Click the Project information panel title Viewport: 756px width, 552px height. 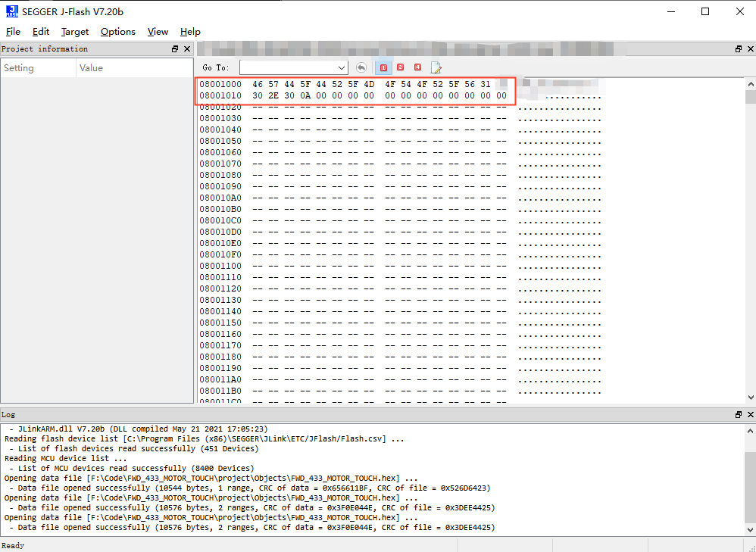(x=45, y=48)
